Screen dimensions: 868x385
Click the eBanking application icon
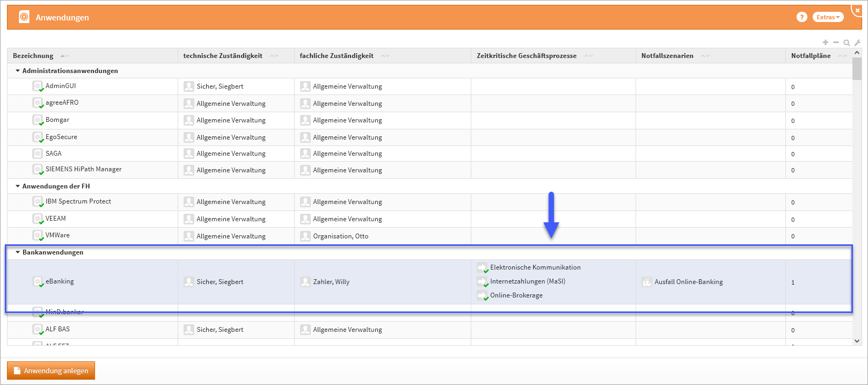(x=38, y=281)
